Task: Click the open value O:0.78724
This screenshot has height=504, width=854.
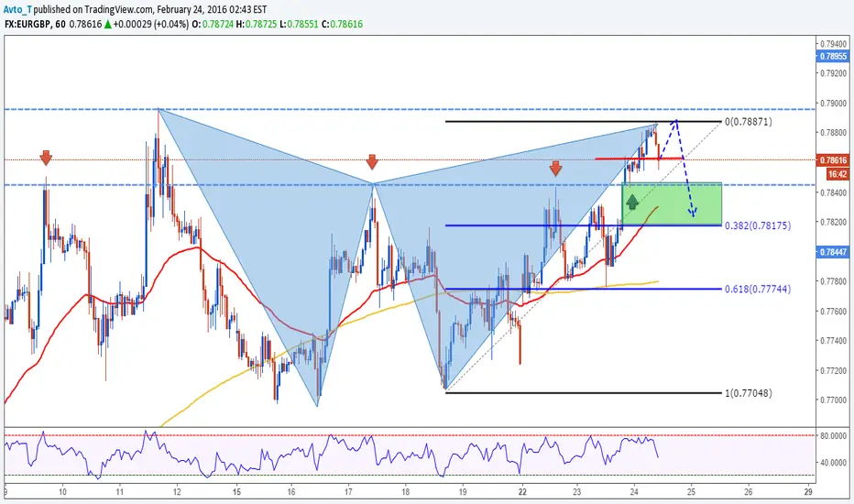Action: pos(213,24)
